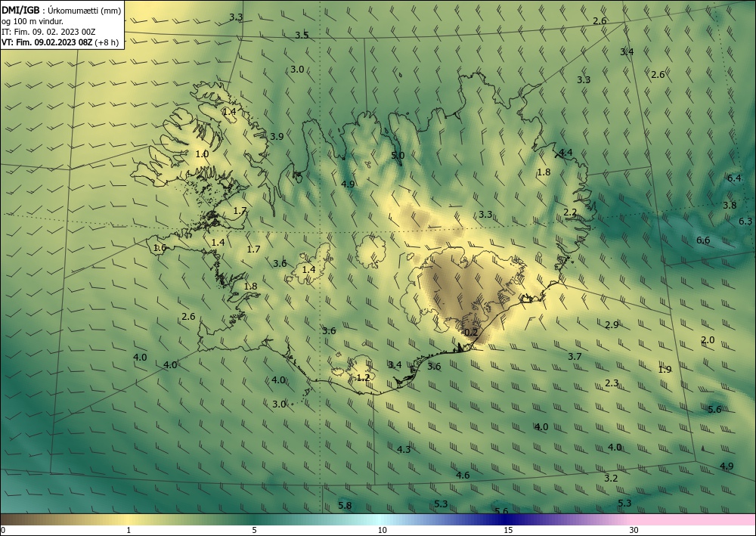Click the 1 label on the color scale
Viewport: 756px width, 536px height.
pyautogui.click(x=129, y=531)
